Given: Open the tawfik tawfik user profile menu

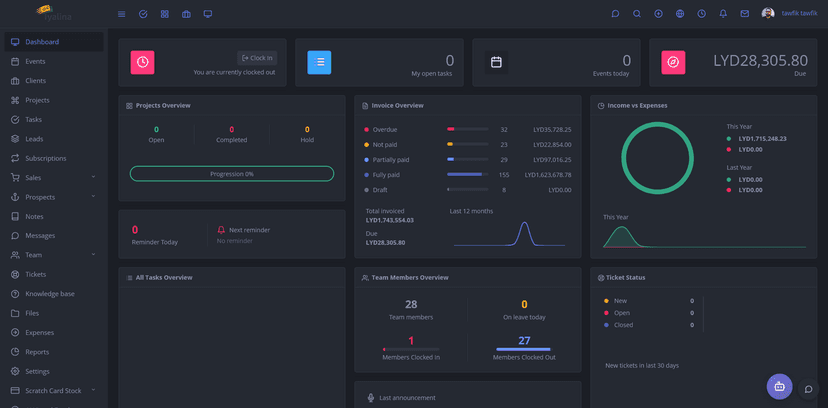Looking at the screenshot, I should (x=789, y=14).
